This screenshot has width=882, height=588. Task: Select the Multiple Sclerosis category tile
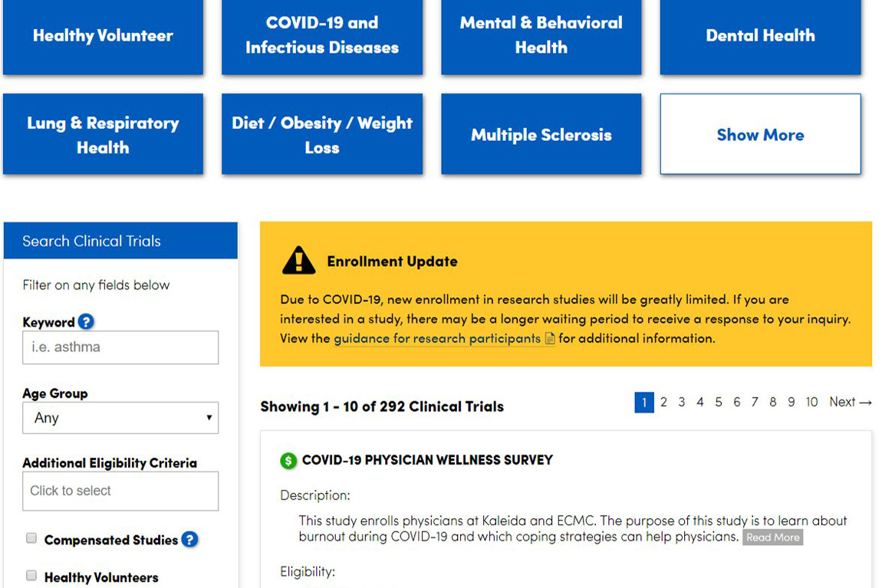click(x=541, y=135)
